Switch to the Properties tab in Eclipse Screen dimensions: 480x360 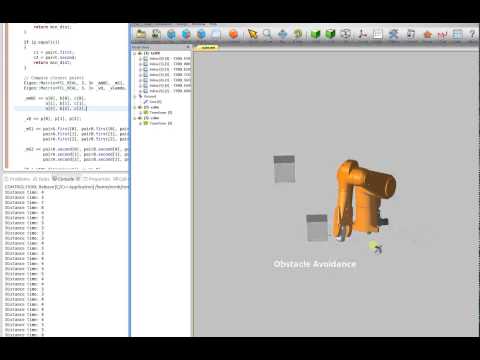[97, 179]
